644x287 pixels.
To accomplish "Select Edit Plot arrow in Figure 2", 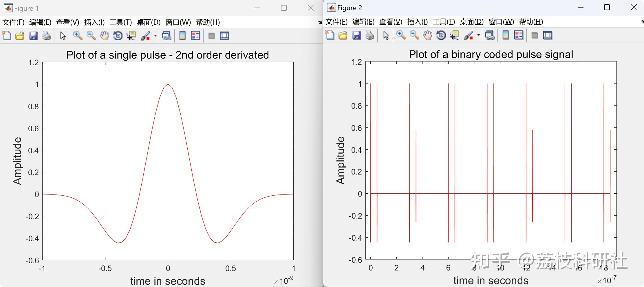I will (386, 35).
